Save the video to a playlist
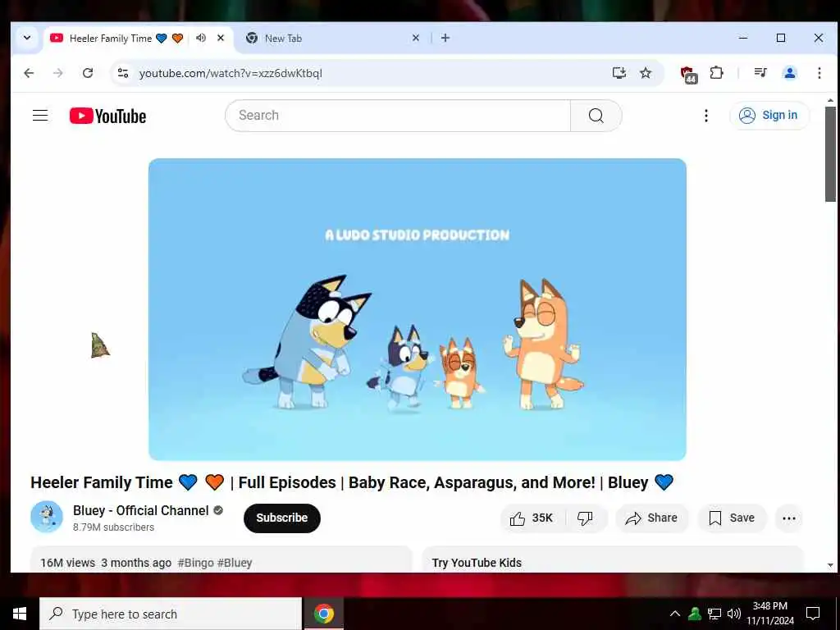Image resolution: width=840 pixels, height=630 pixels. pos(732,518)
